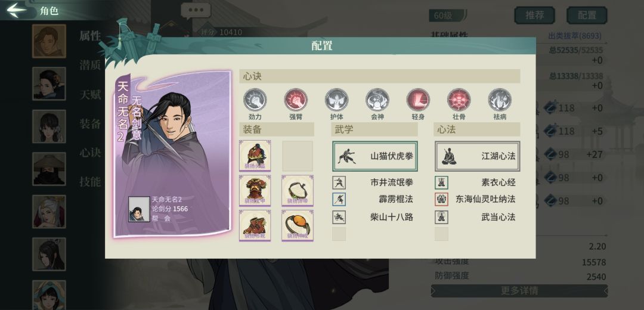Select the 山猫伏虎拳 martial art
This screenshot has height=310, width=644.
(375, 156)
